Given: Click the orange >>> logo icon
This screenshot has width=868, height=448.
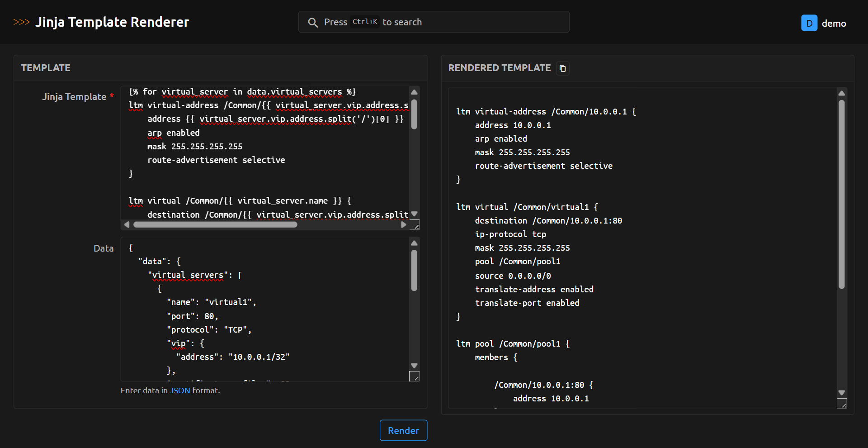Looking at the screenshot, I should [21, 22].
